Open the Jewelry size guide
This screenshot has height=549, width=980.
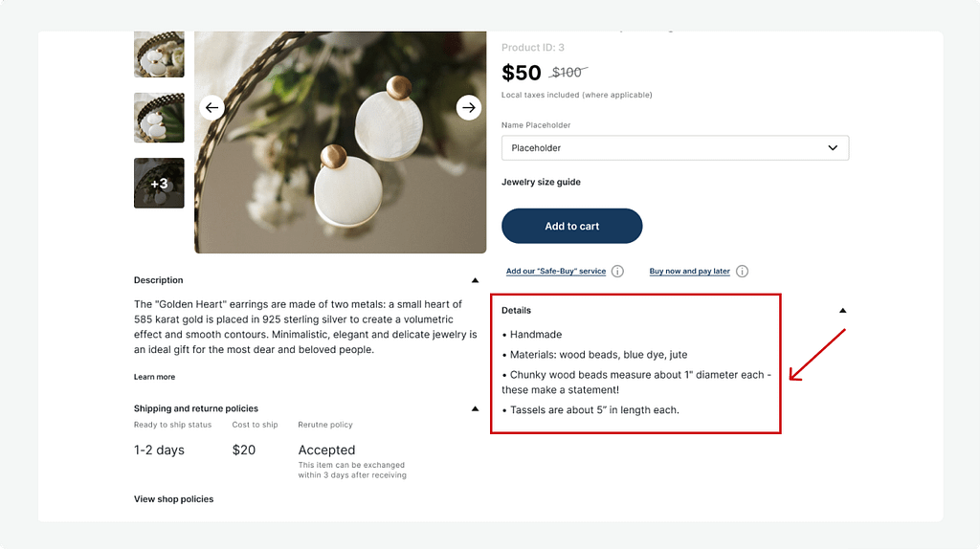tap(541, 182)
